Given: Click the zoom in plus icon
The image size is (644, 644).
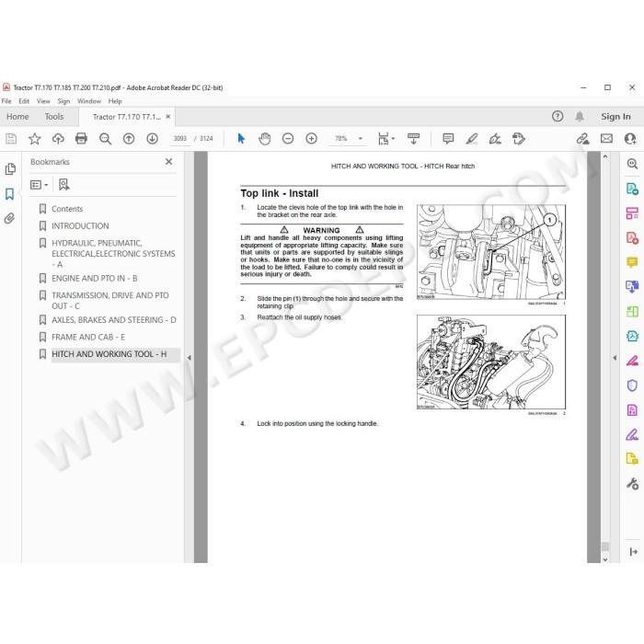Looking at the screenshot, I should click(311, 139).
